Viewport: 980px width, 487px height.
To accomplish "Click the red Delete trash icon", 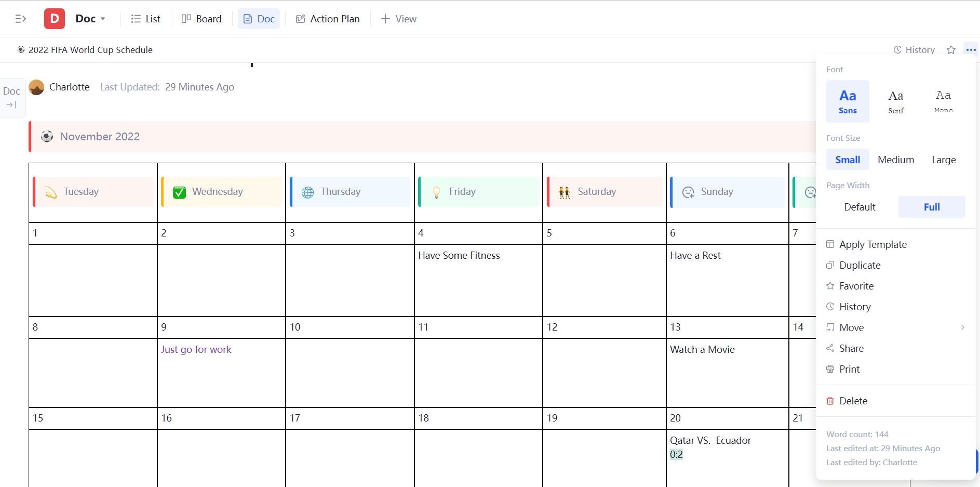I will coord(830,401).
